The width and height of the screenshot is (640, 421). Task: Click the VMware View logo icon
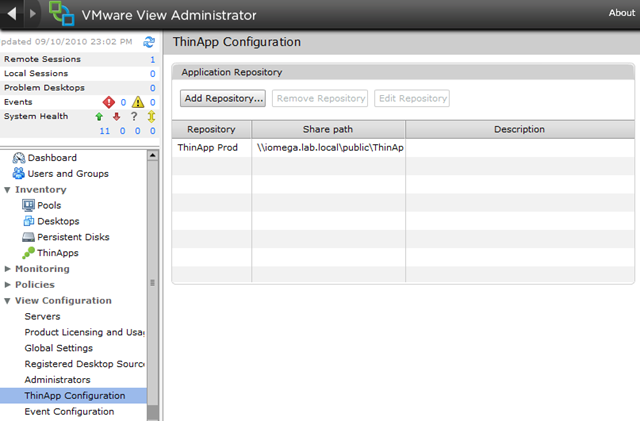coord(62,13)
